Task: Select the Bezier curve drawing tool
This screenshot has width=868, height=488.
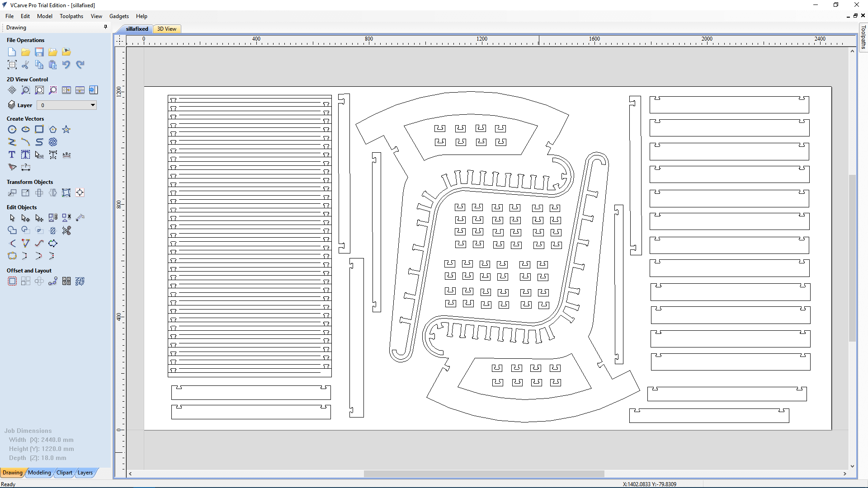Action: [39, 142]
